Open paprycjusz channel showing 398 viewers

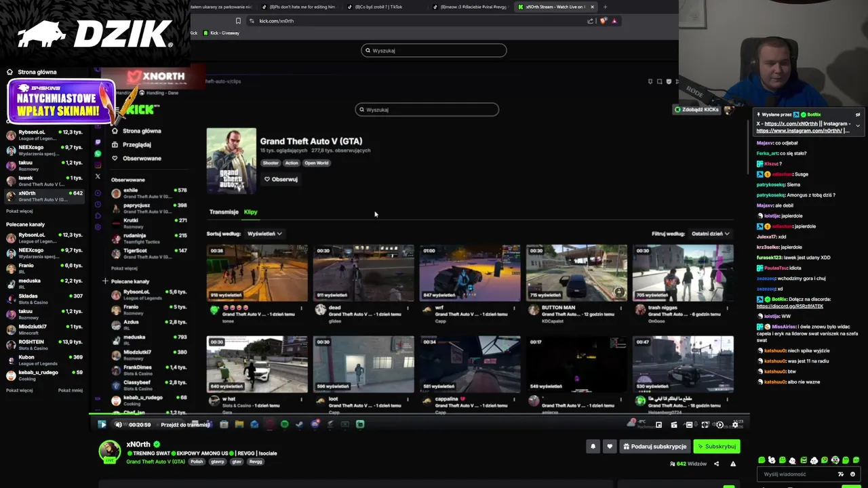tap(149, 208)
